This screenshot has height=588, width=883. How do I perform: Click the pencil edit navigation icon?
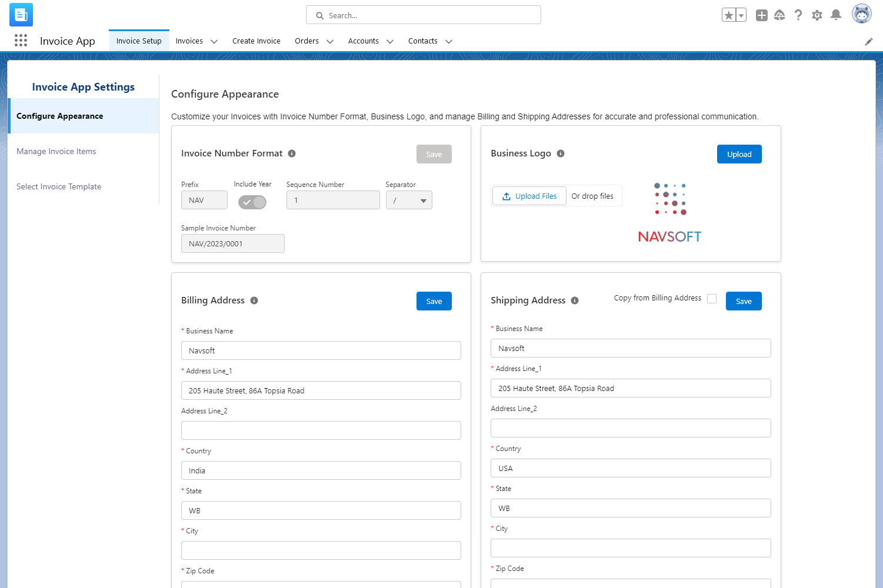coord(869,41)
